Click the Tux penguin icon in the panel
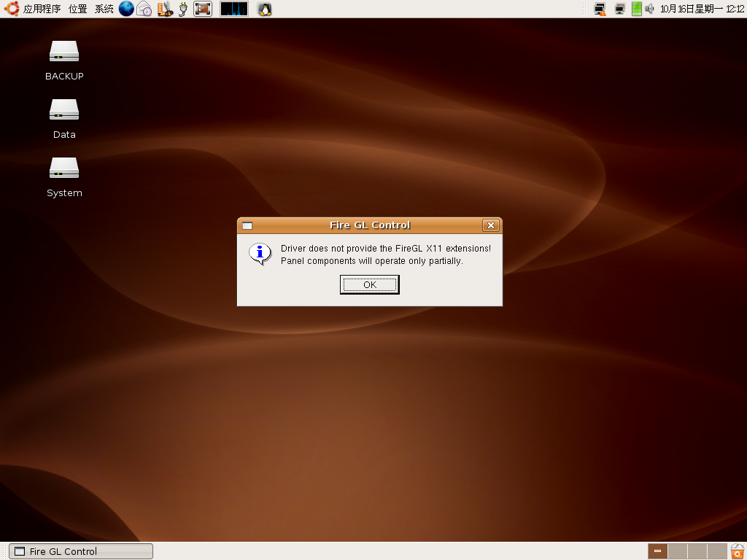The height and width of the screenshot is (560, 747). tap(265, 9)
